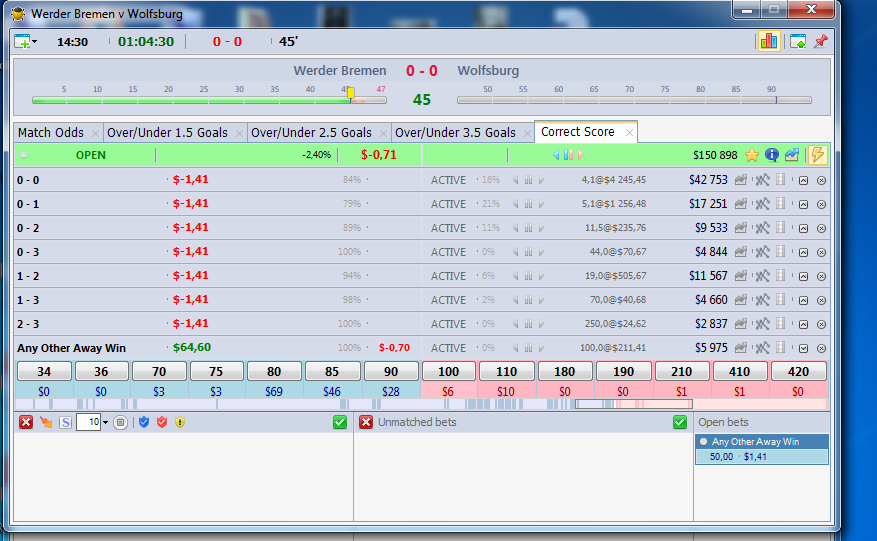Click the new window icon near pin
Screen dimensions: 877x541
[798, 41]
